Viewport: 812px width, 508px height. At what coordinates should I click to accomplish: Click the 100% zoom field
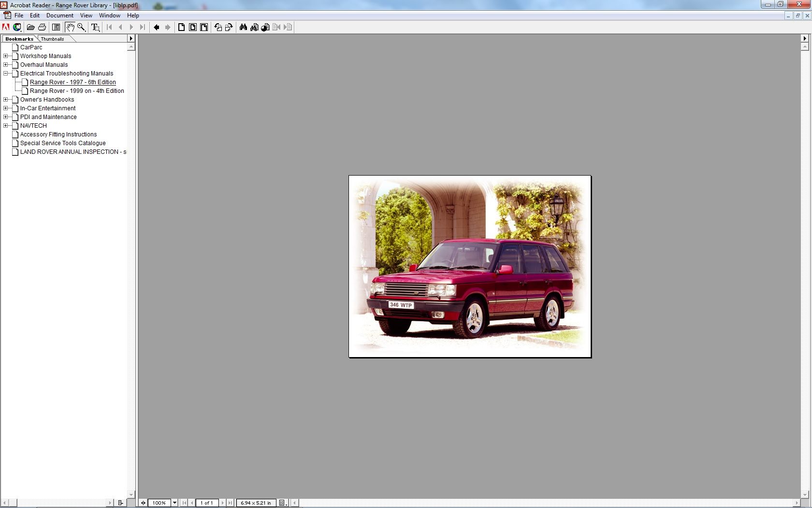pyautogui.click(x=159, y=503)
